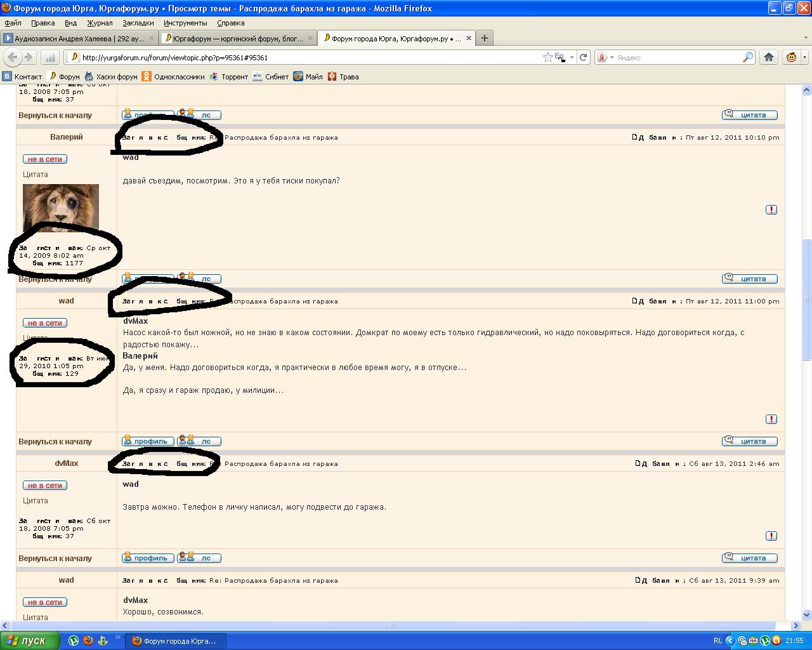Screen dimensions: 812x650
Task: Open profile under wad's garage sale post
Action: 148,441
